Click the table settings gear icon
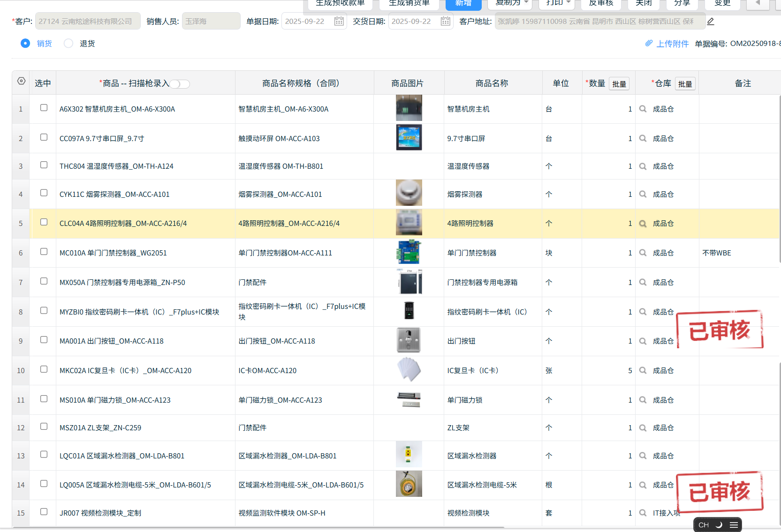The width and height of the screenshot is (781, 532). [x=21, y=81]
